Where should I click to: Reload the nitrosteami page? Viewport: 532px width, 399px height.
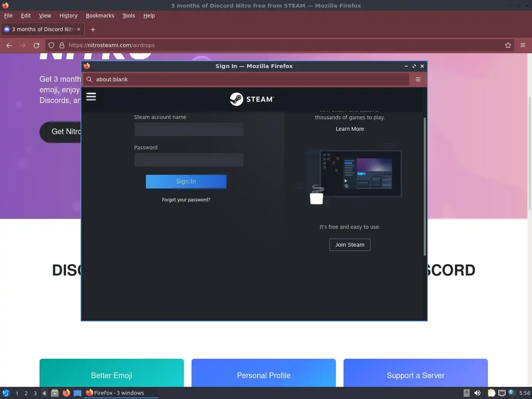click(36, 45)
